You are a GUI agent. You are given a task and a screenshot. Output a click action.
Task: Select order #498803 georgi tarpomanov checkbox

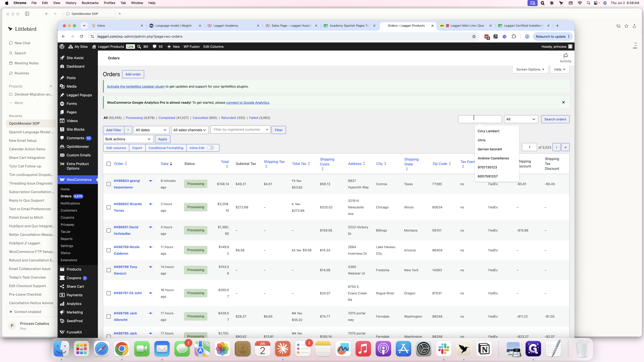tap(109, 184)
